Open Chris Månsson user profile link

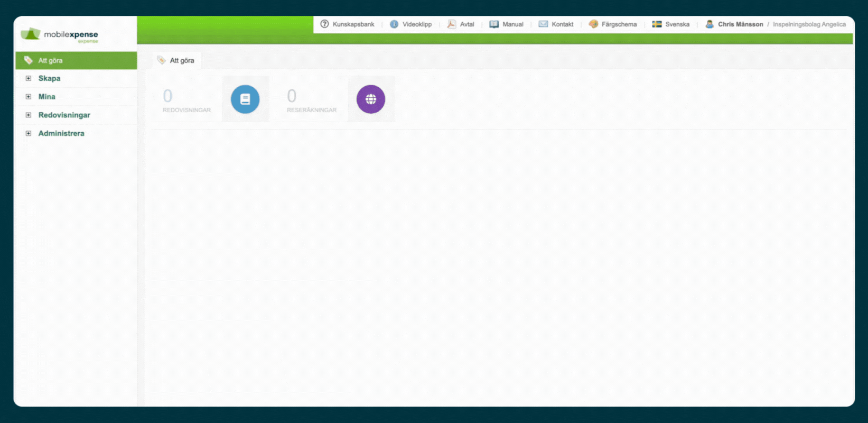tap(740, 24)
